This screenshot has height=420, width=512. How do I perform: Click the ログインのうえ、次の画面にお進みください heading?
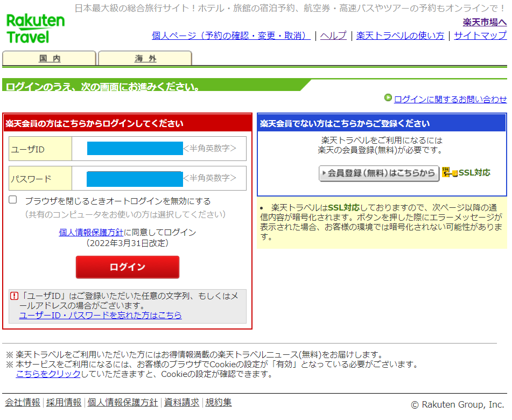(x=102, y=87)
